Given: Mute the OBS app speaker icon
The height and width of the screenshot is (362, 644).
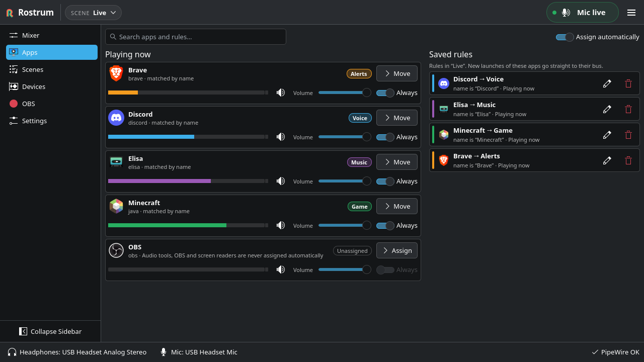Looking at the screenshot, I should click(281, 269).
